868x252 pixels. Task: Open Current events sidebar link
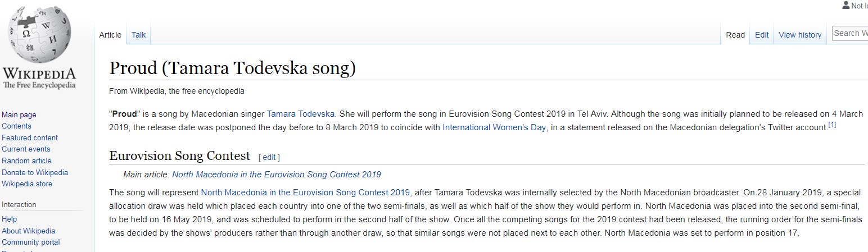pyautogui.click(x=26, y=149)
